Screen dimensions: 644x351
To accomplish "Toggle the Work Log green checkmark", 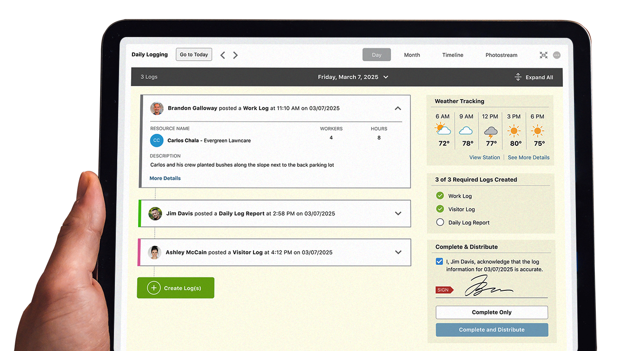I will 440,196.
